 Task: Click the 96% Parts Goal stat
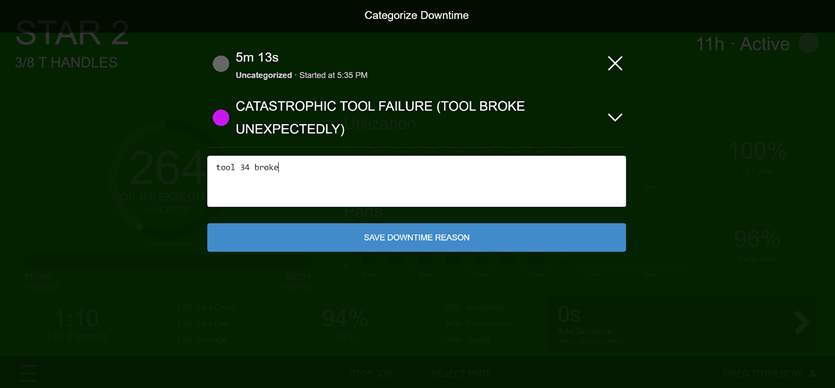click(757, 245)
